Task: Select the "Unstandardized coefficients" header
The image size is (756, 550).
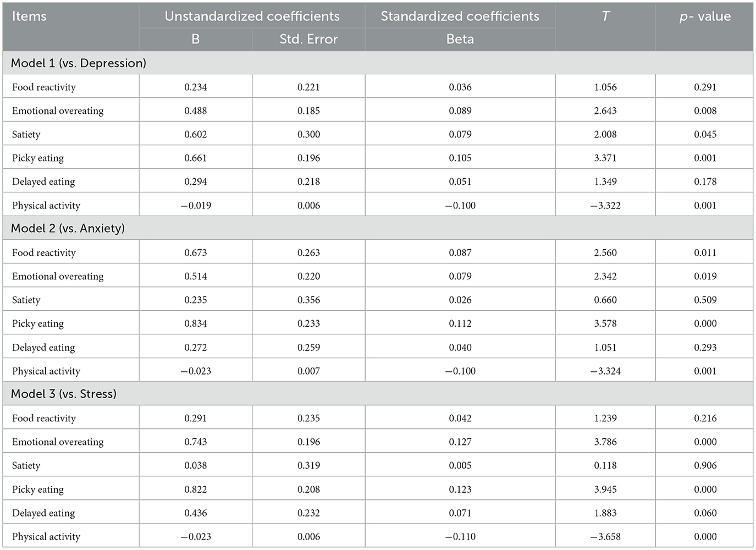Action: coord(252,16)
